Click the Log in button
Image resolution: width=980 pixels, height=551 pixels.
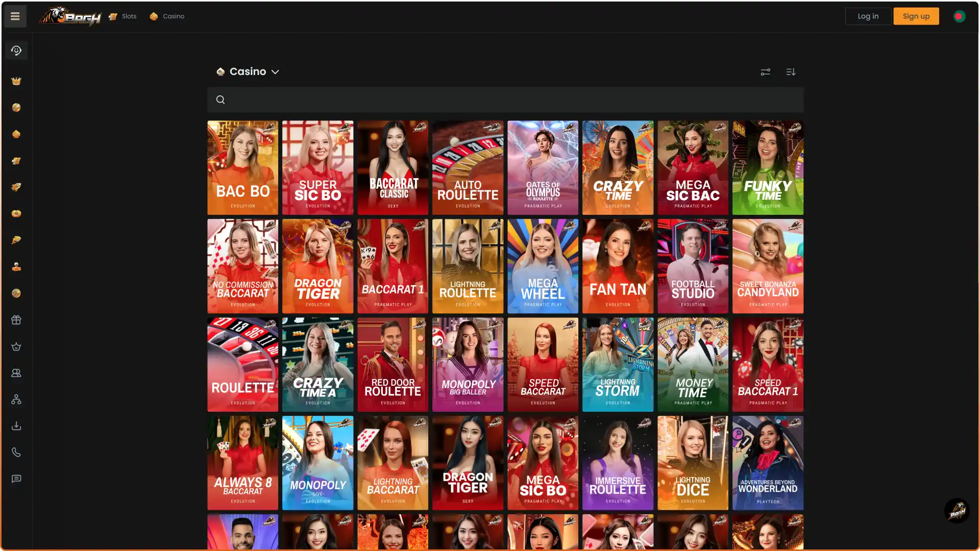(x=868, y=16)
